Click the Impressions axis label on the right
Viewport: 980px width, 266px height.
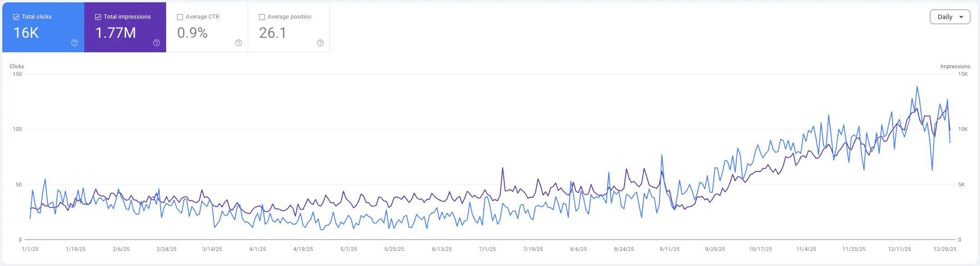955,66
